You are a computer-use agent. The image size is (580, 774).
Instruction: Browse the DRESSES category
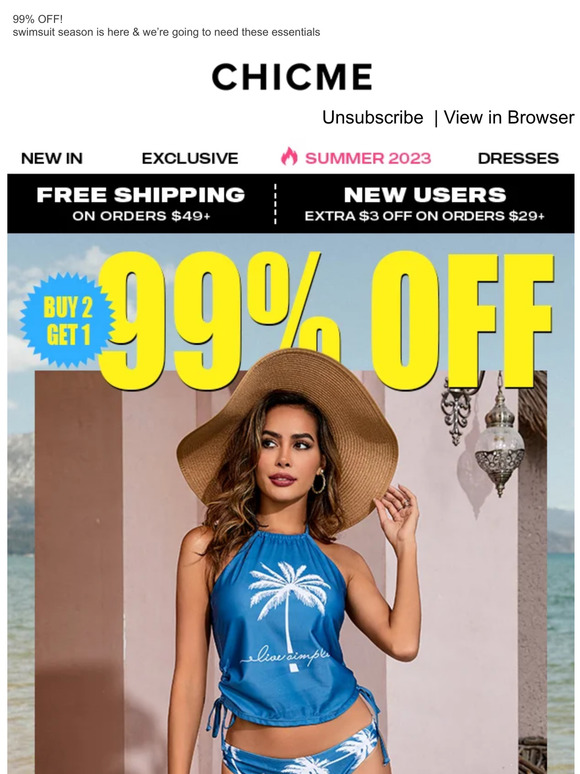point(518,158)
